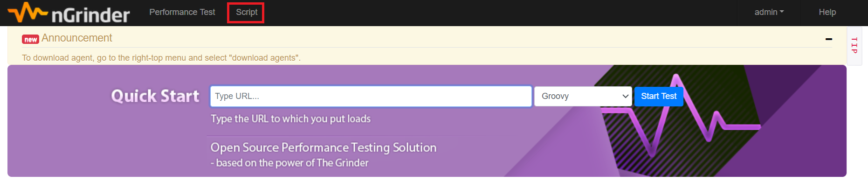The image size is (868, 196).
Task: Open the Help link
Action: (x=827, y=12)
